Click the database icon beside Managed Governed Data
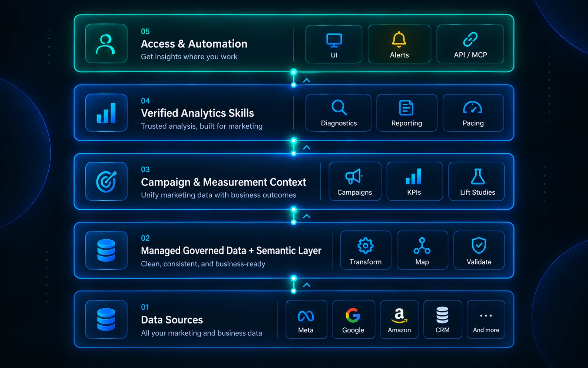 coord(106,250)
